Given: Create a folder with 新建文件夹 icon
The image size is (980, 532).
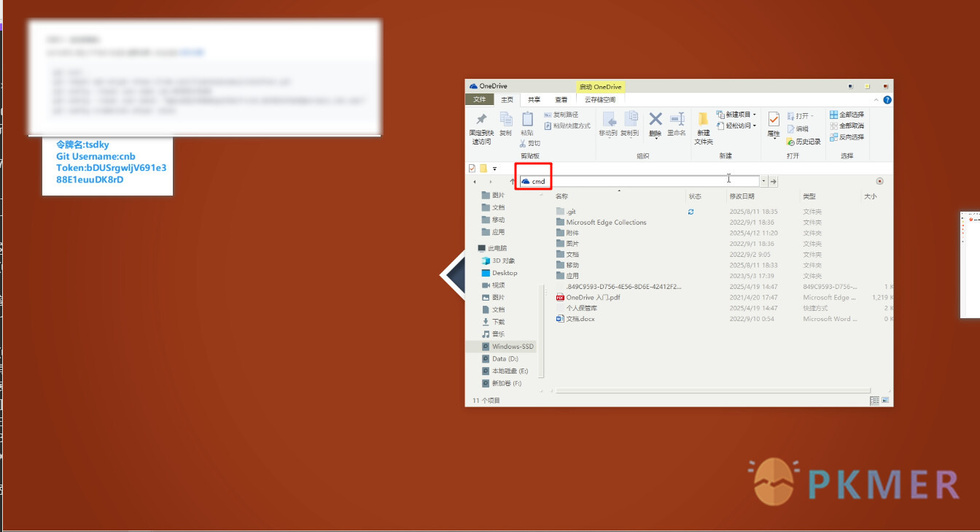Looking at the screenshot, I should tap(703, 119).
